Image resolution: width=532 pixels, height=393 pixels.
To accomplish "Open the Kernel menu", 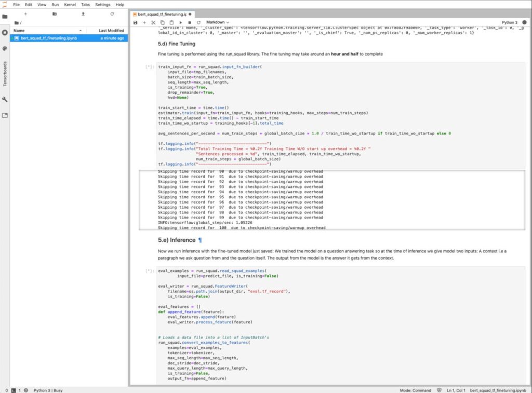I will (69, 4).
